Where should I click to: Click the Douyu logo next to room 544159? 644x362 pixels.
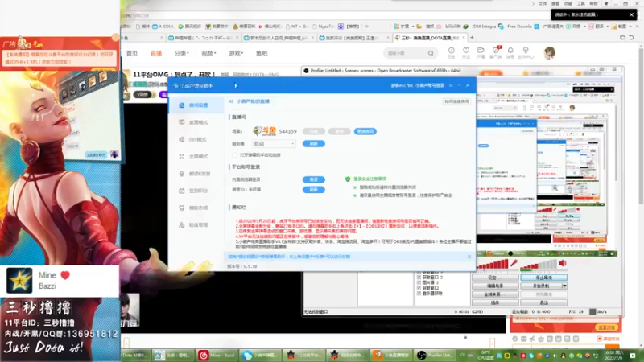(x=264, y=131)
